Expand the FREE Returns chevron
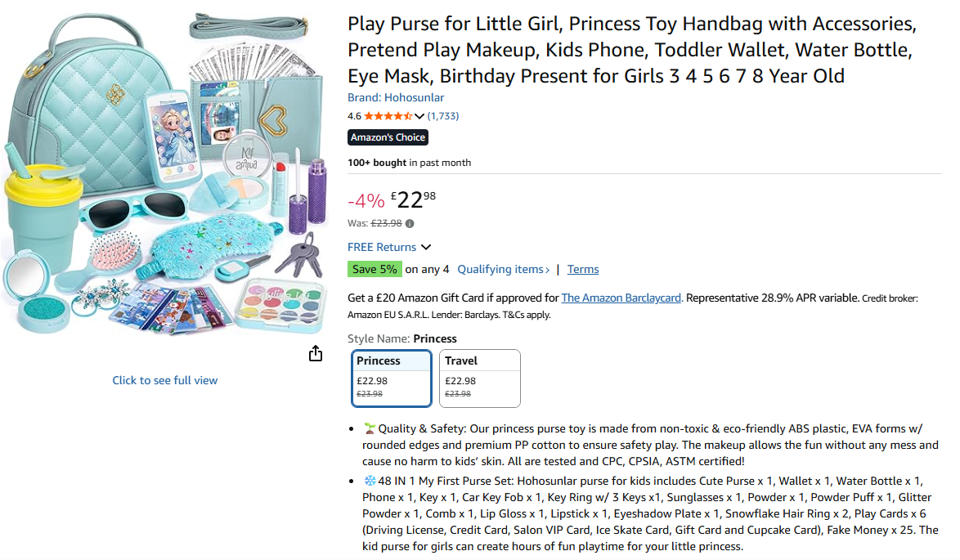The width and height of the screenshot is (960, 560). (x=426, y=248)
